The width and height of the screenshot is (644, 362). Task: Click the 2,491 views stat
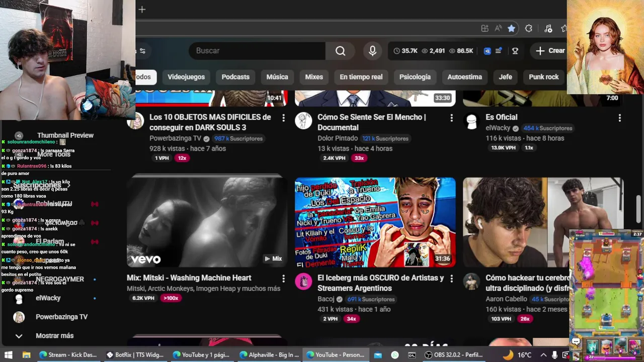(433, 51)
